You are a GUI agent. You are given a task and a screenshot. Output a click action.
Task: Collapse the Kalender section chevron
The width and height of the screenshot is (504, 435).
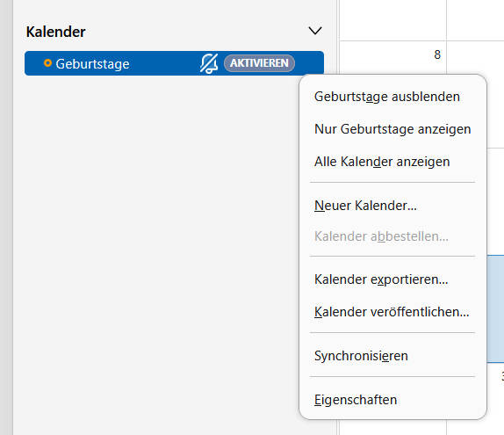(315, 32)
